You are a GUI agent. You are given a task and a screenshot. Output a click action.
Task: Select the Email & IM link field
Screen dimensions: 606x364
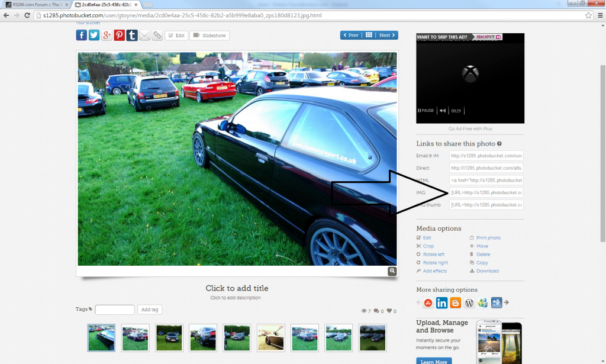click(x=486, y=156)
